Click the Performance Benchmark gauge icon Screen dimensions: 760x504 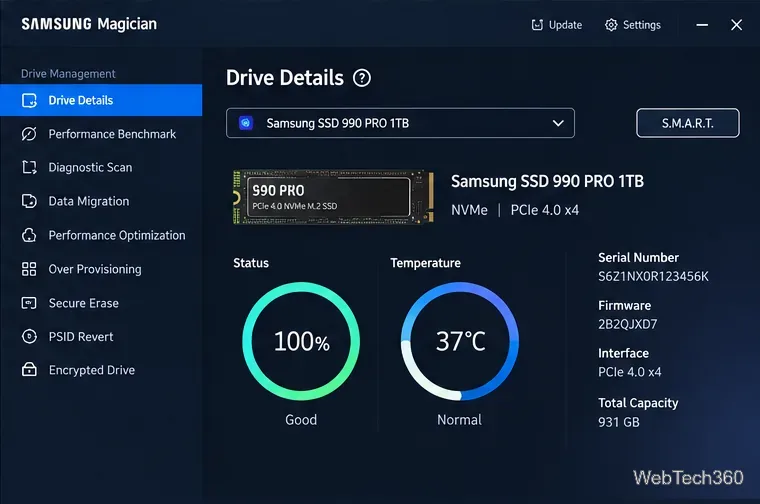pos(29,134)
